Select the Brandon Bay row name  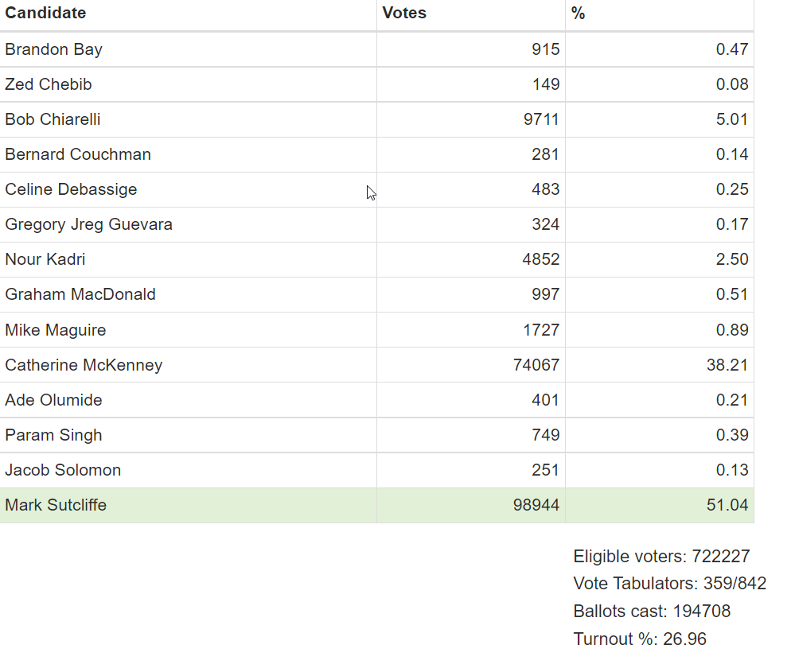[53, 49]
